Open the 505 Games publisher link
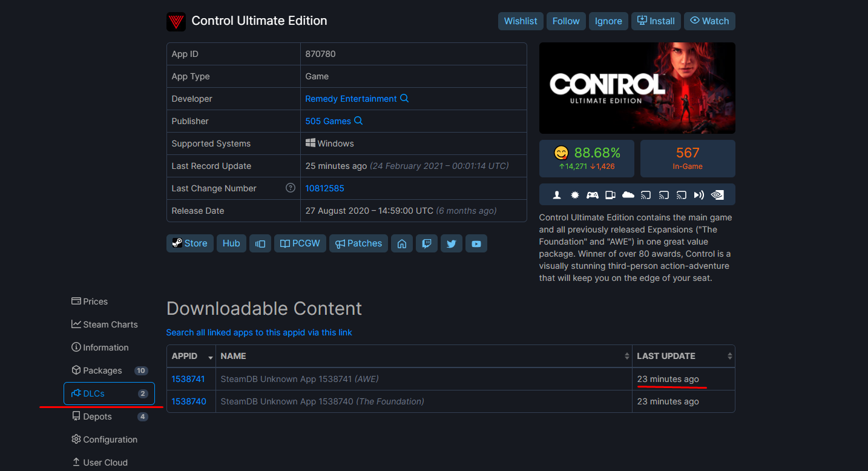This screenshot has height=471, width=868. click(x=328, y=121)
